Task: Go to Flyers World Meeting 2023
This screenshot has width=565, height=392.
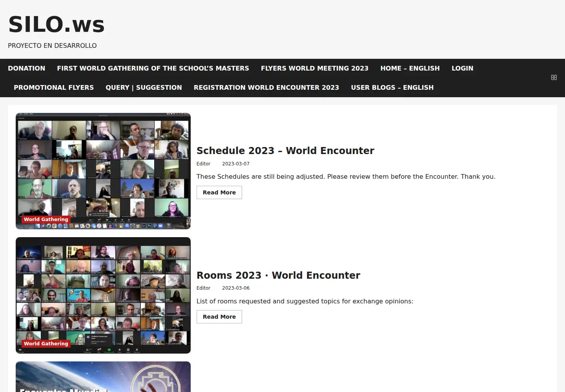Action: 315,68
